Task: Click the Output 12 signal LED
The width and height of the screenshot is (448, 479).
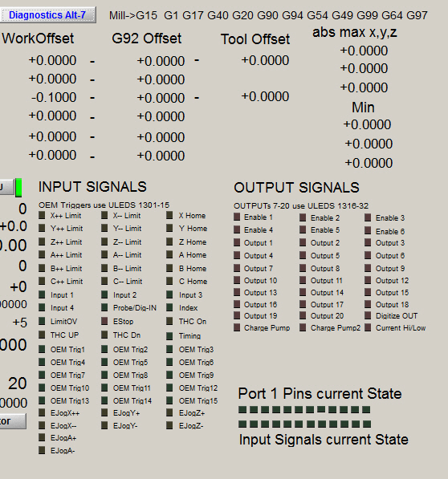Action: [368, 280]
